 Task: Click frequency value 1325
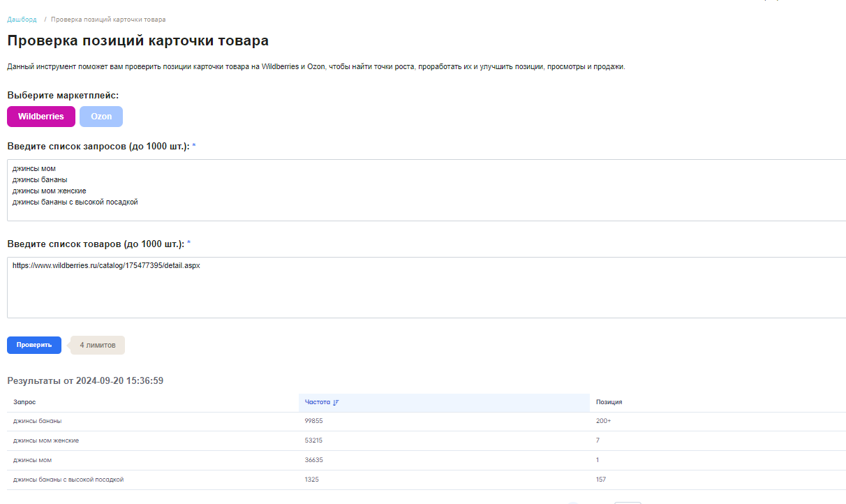[312, 480]
